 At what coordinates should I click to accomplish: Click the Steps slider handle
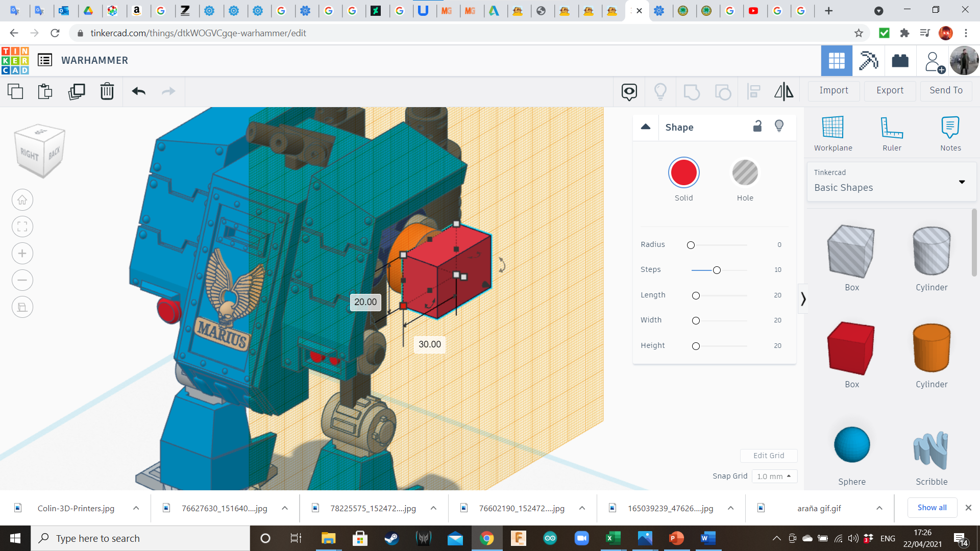click(717, 270)
